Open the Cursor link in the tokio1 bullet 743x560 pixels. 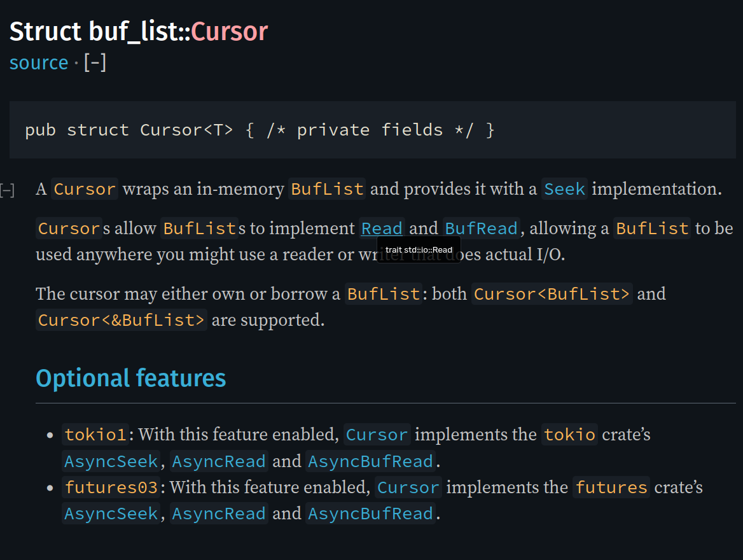pos(377,435)
